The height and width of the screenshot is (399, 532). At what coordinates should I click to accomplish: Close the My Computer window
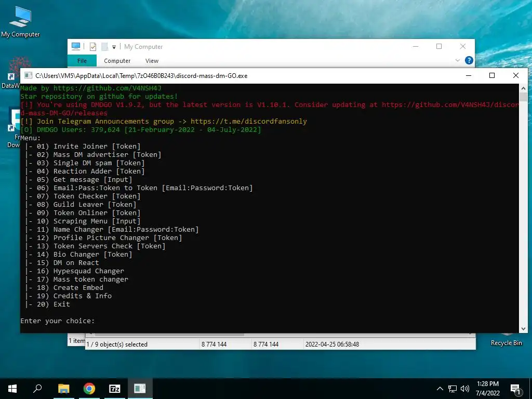pos(463,46)
